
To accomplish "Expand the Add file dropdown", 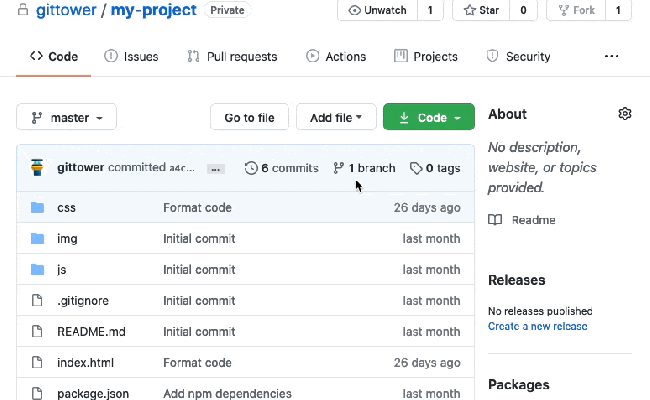I will coord(336,118).
